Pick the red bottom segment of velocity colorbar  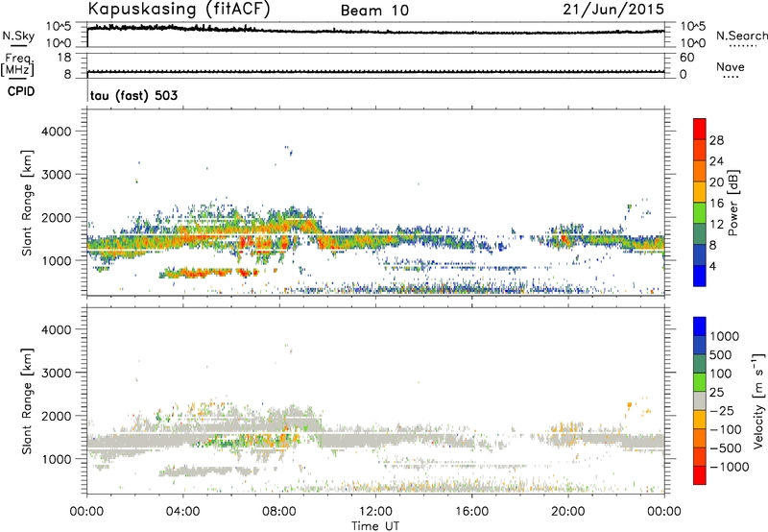700,475
